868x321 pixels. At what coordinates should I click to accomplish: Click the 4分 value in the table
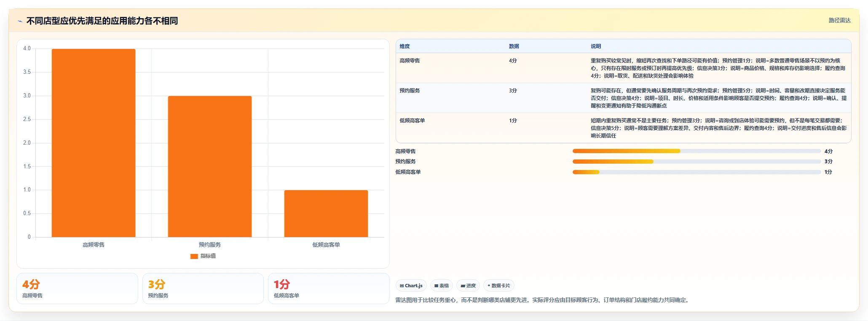[x=513, y=61]
